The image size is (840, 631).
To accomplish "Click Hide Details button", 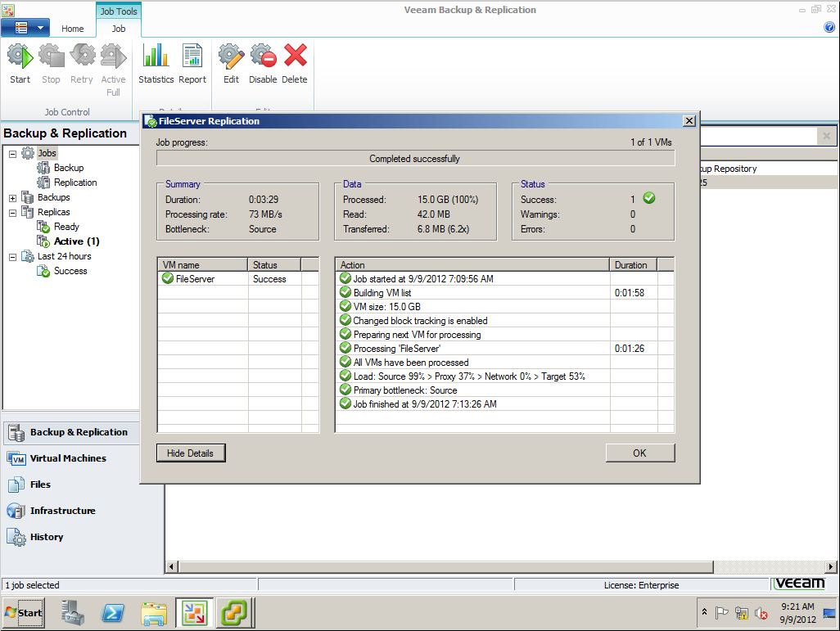I will point(190,453).
